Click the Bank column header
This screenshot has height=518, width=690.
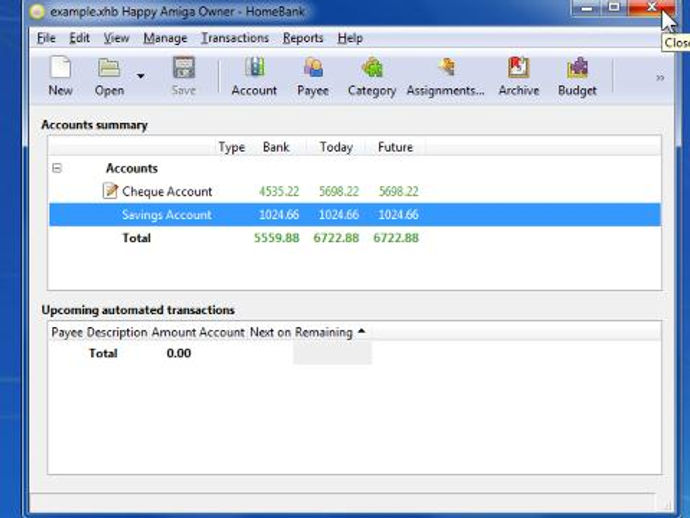click(x=276, y=147)
